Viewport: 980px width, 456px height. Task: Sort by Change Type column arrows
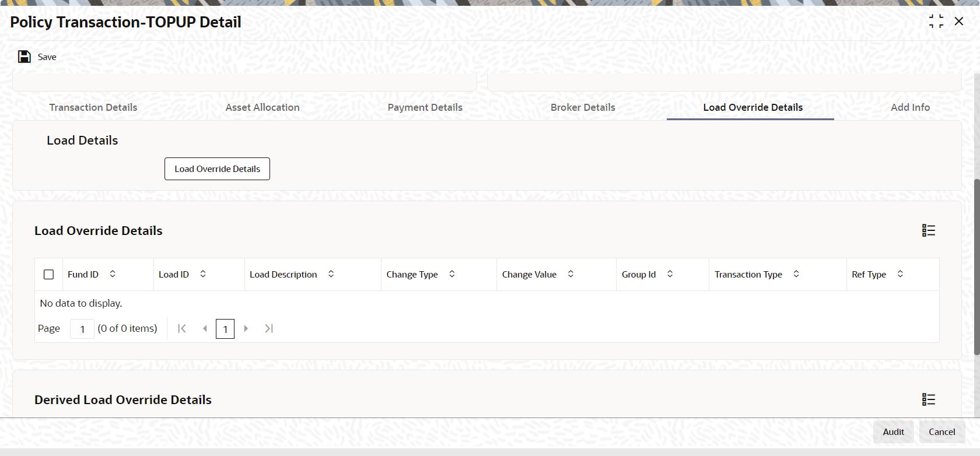[x=452, y=274]
